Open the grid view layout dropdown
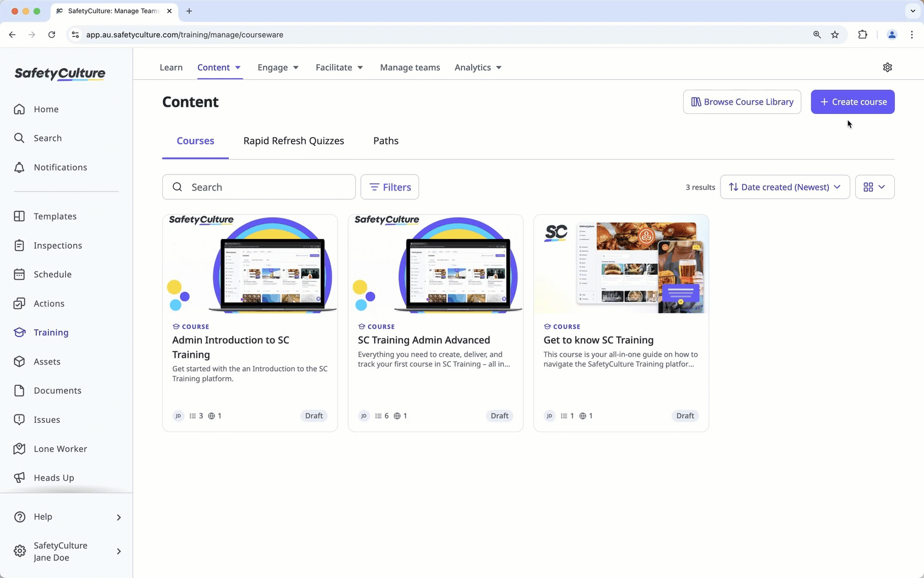The height and width of the screenshot is (578, 924). pos(875,187)
